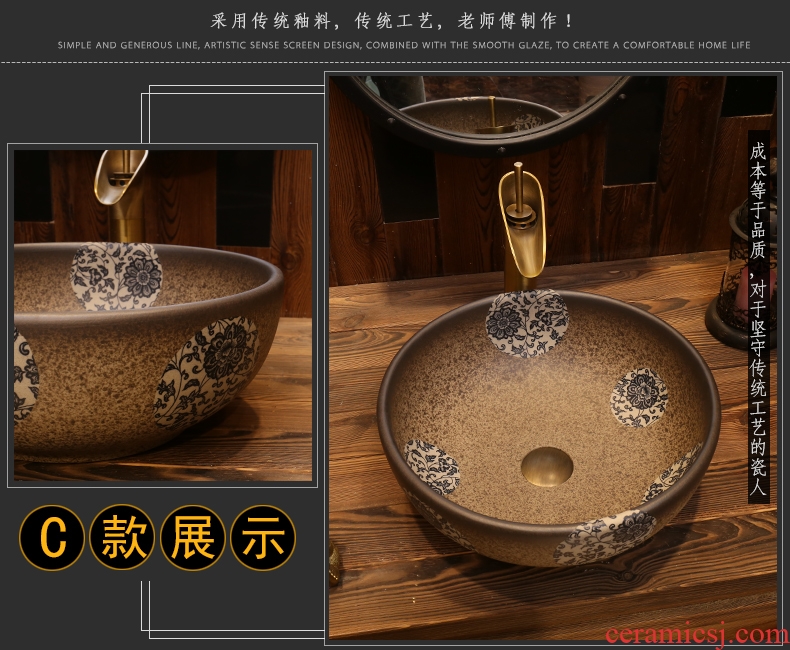790x650 pixels.
Task: Click the Chinese headline at the top
Action: click(394, 20)
